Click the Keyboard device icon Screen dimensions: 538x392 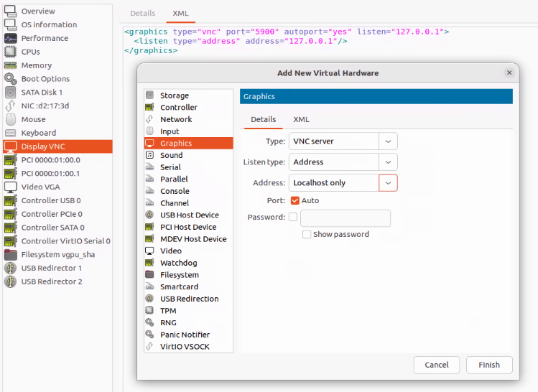click(x=10, y=133)
